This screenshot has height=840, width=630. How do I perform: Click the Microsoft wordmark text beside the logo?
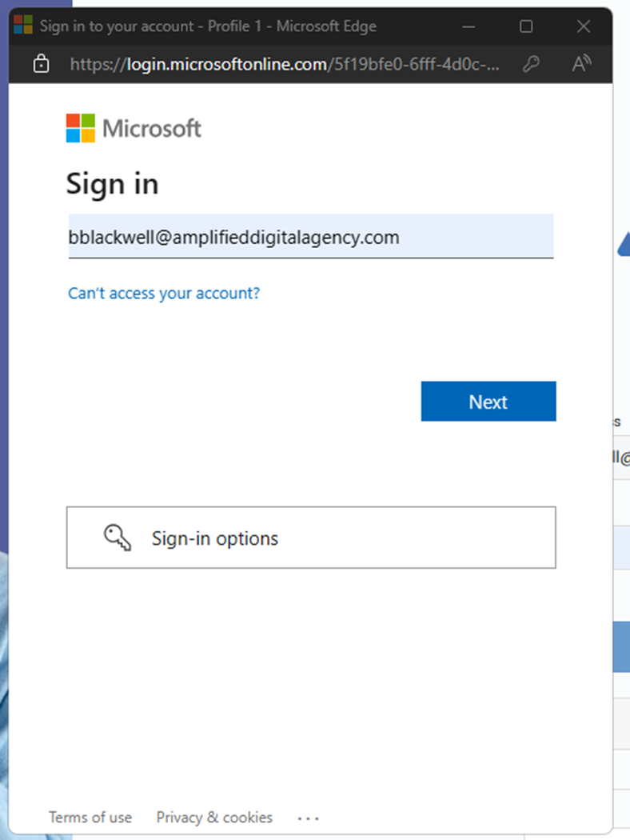pos(152,128)
